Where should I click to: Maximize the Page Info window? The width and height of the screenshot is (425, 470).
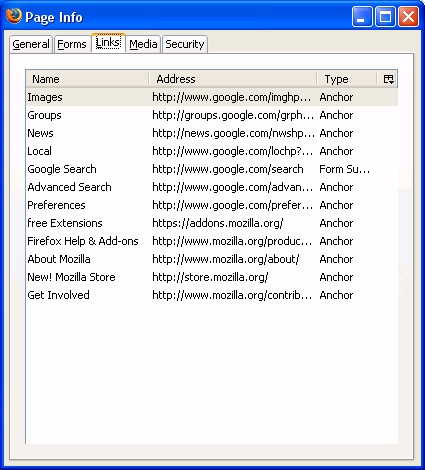click(385, 16)
